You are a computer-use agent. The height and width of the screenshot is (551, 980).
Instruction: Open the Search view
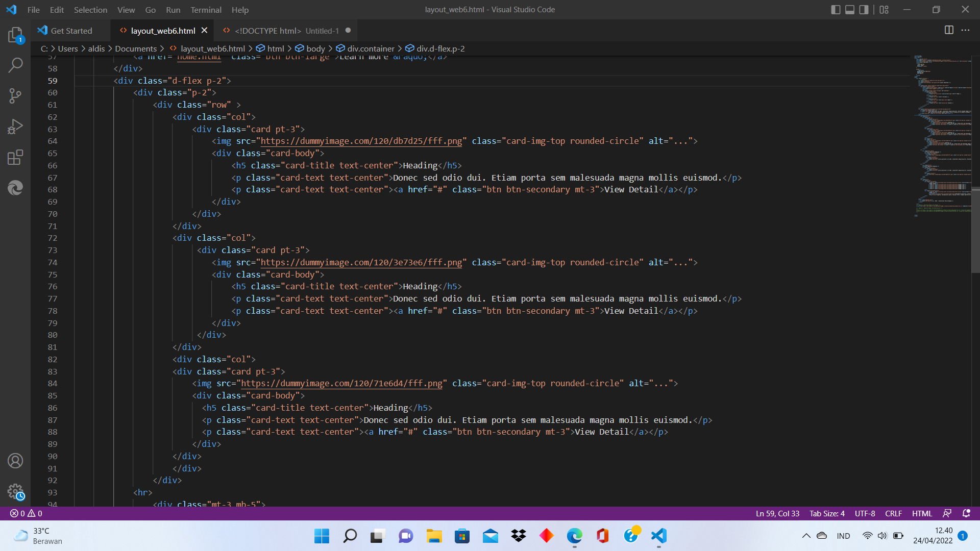15,65
